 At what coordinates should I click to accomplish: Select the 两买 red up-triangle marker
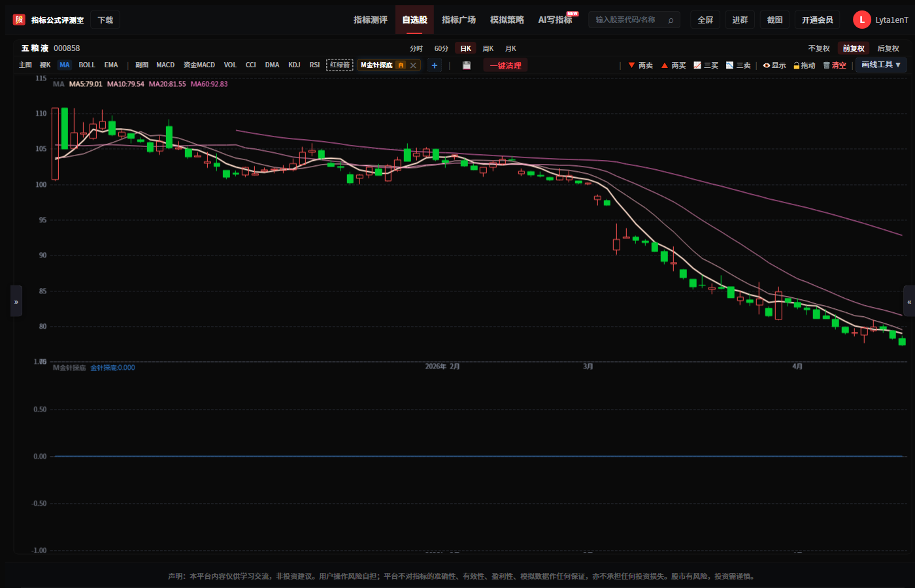tap(673, 65)
